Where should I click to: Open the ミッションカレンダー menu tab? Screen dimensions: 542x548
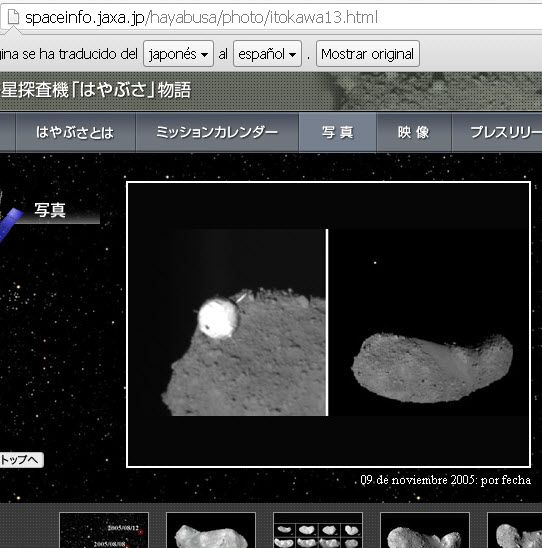click(217, 132)
